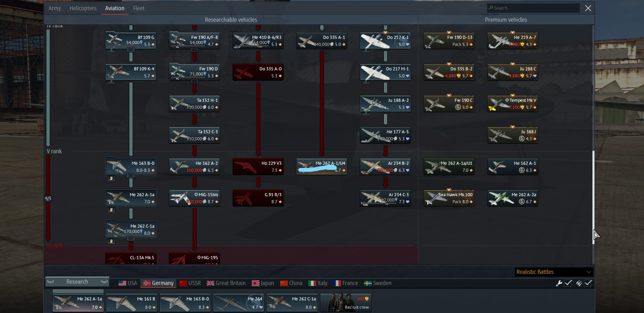Switch to the Italy nation tab
The width and height of the screenshot is (644, 313).
click(x=318, y=283)
